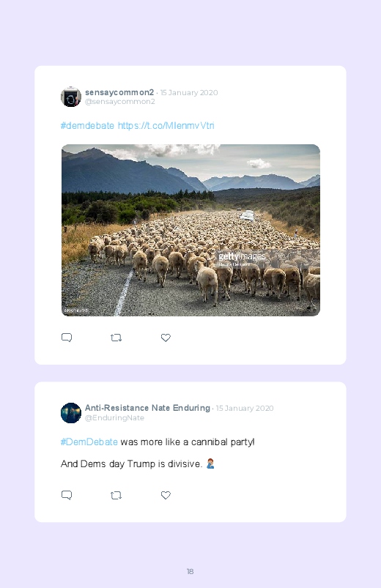Click the first tweet's 15 January 2020 date
The height and width of the screenshot is (588, 381).
[189, 92]
